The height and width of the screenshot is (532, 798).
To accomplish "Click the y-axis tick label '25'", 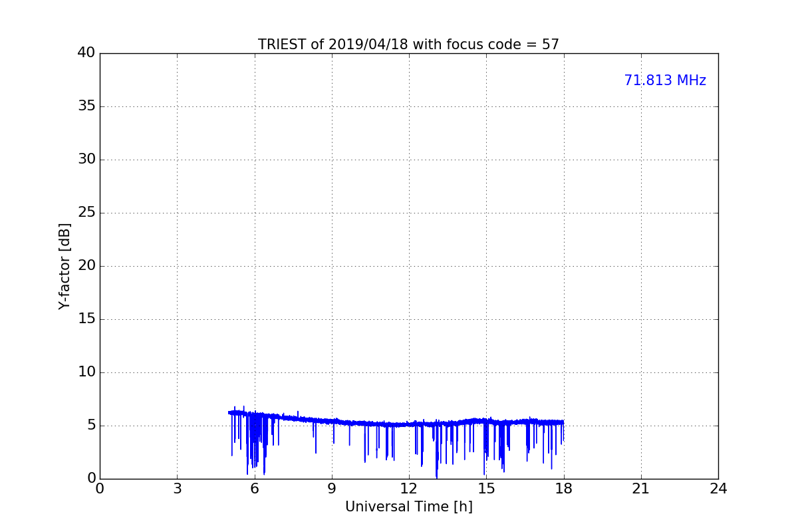I will pyautogui.click(x=86, y=213).
